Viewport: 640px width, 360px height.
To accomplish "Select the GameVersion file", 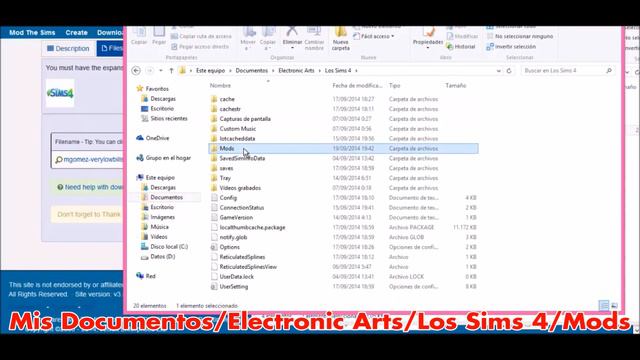I will click(236, 218).
